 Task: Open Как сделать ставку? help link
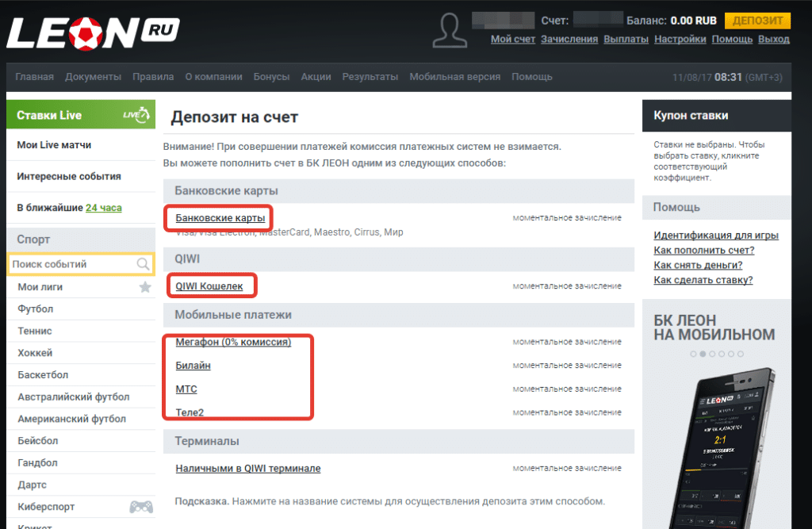[x=703, y=280]
